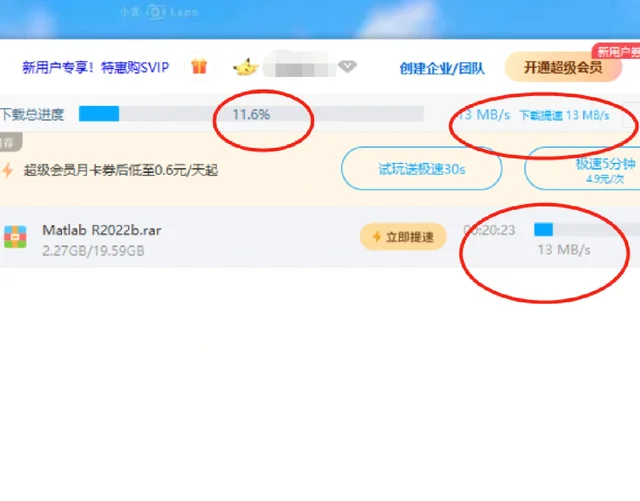The height and width of the screenshot is (501, 640).
Task: Click the Matlab file download progress bar
Action: [x=587, y=229]
